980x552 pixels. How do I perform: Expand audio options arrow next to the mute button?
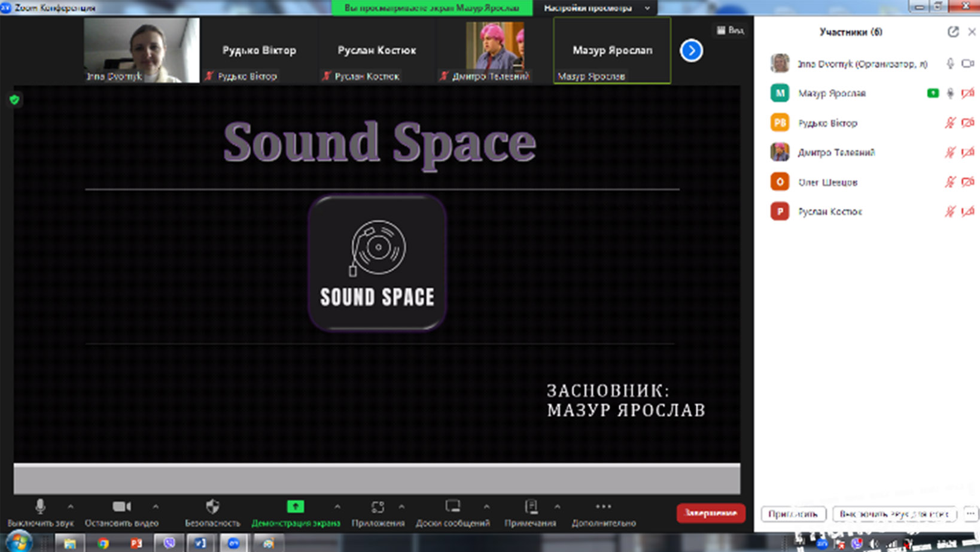click(71, 506)
